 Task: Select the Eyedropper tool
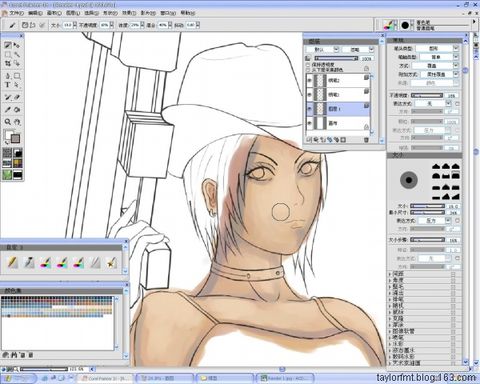8,109
